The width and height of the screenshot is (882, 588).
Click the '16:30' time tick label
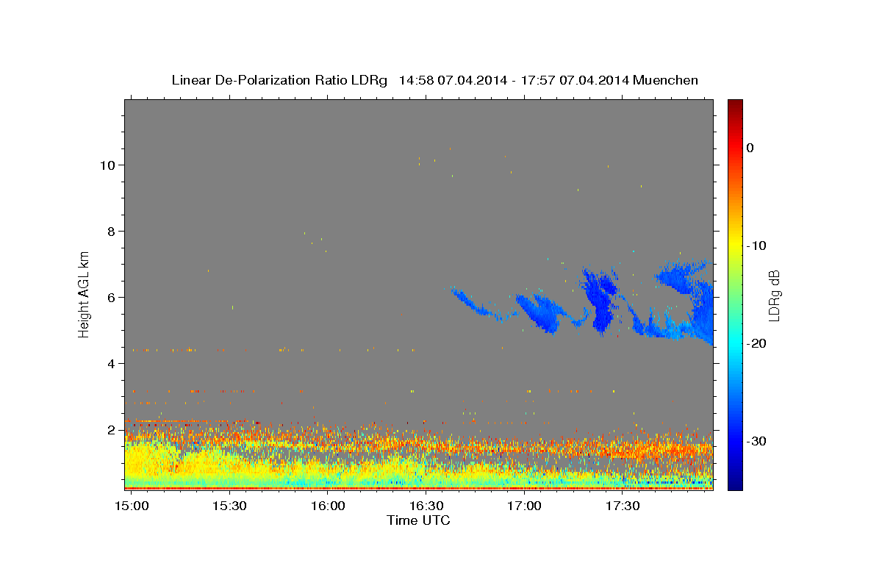click(426, 506)
